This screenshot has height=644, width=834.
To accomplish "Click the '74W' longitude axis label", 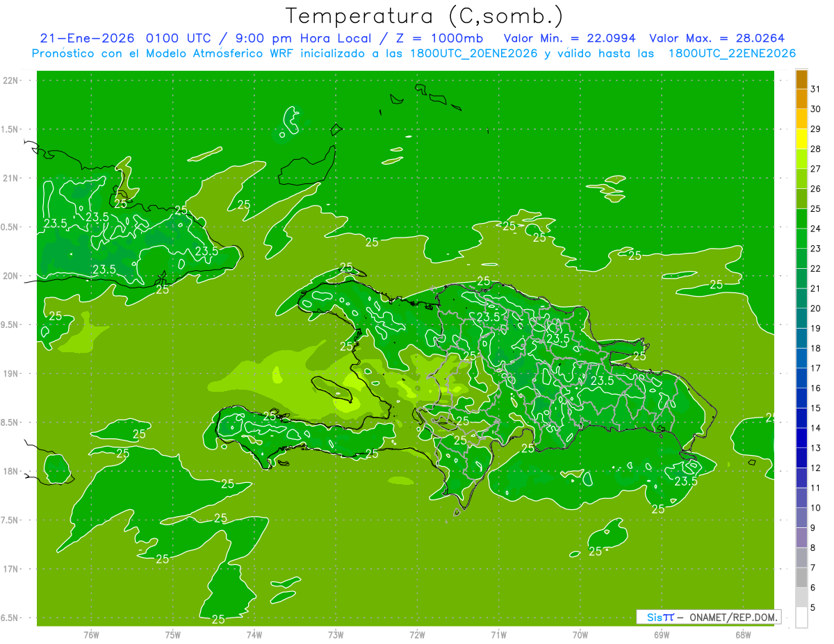I will click(x=254, y=634).
